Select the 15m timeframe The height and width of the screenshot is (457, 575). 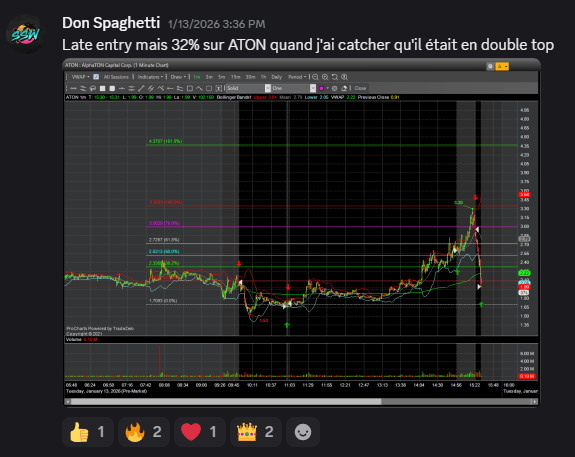(235, 77)
